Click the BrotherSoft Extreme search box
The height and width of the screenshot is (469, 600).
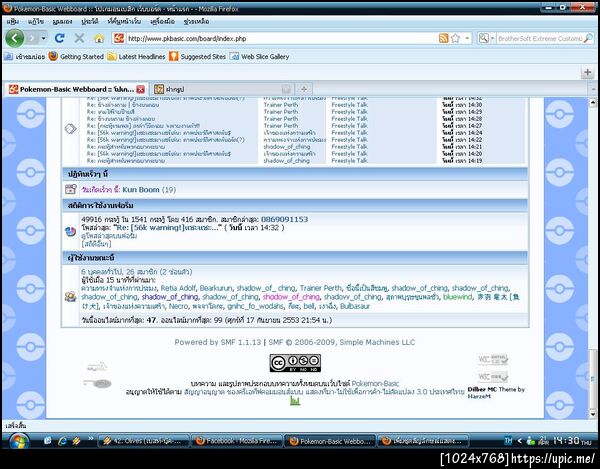[x=540, y=38]
